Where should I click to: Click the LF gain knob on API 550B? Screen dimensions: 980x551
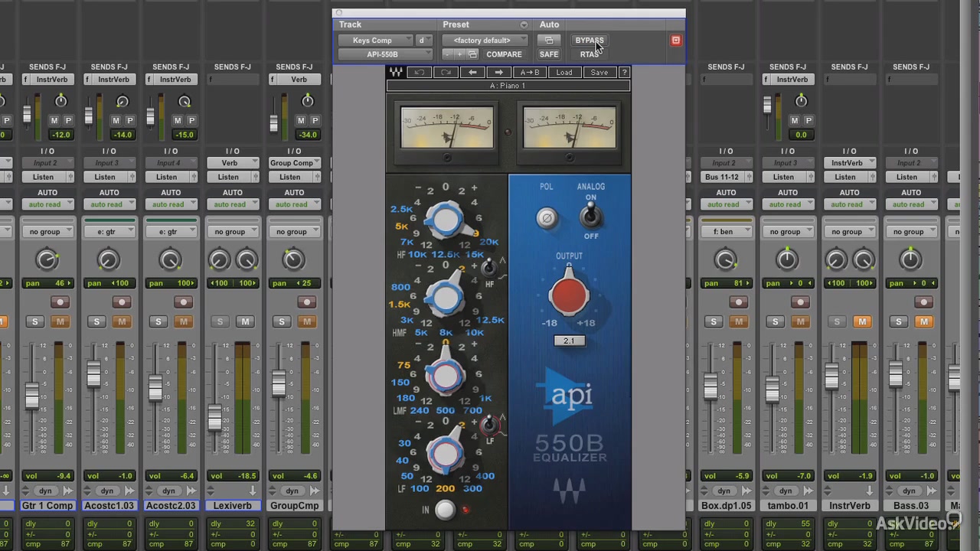(x=446, y=453)
